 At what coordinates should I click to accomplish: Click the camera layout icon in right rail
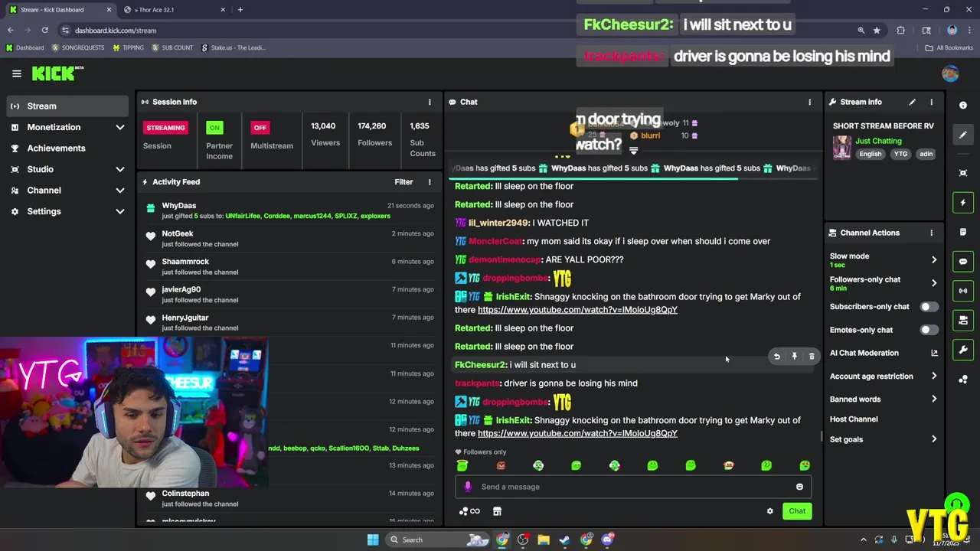(963, 320)
